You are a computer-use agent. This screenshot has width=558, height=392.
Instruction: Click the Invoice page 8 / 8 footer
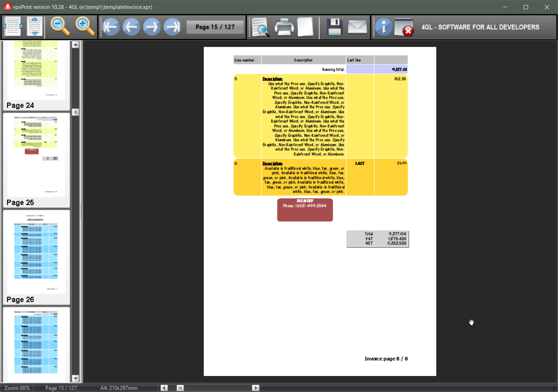pos(386,359)
